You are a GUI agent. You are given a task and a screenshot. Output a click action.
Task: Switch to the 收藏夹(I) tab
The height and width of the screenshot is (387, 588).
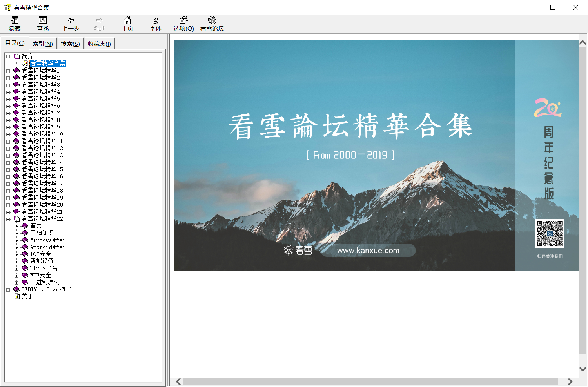pos(99,44)
